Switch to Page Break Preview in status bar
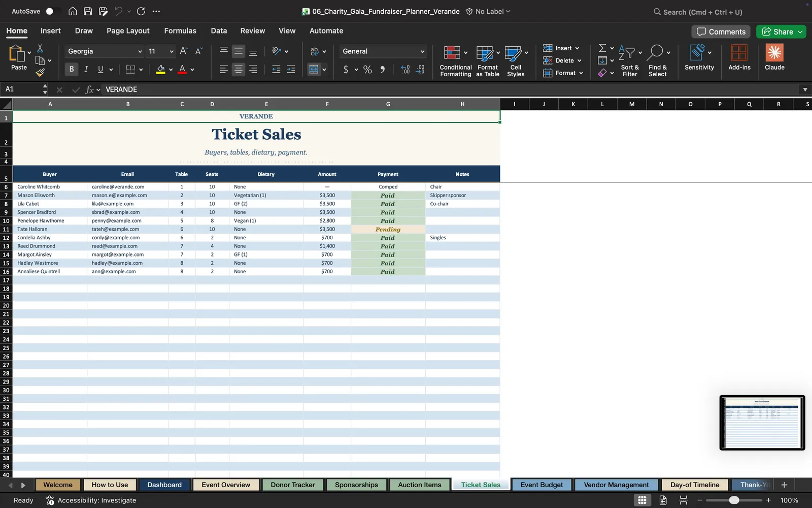Viewport: 812px width, 508px height. tap(683, 500)
